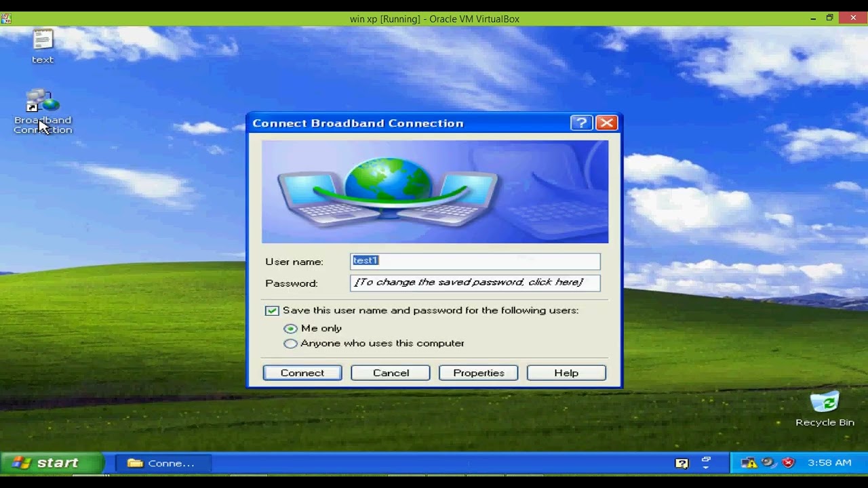The image size is (868, 488).
Task: Click the dialog's question mark help icon
Action: click(581, 123)
